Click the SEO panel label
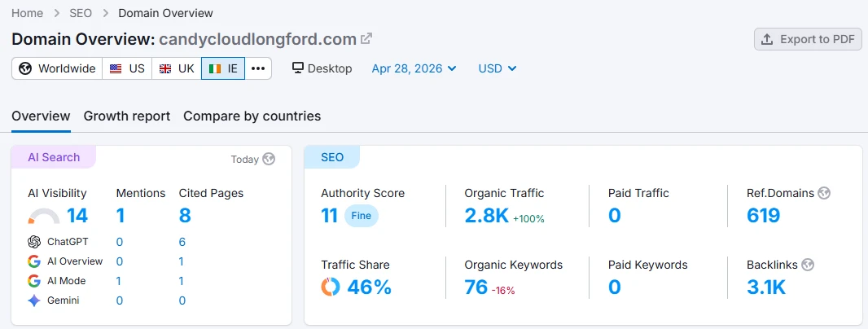Screen dimensions: 868x329 pyautogui.click(x=332, y=157)
